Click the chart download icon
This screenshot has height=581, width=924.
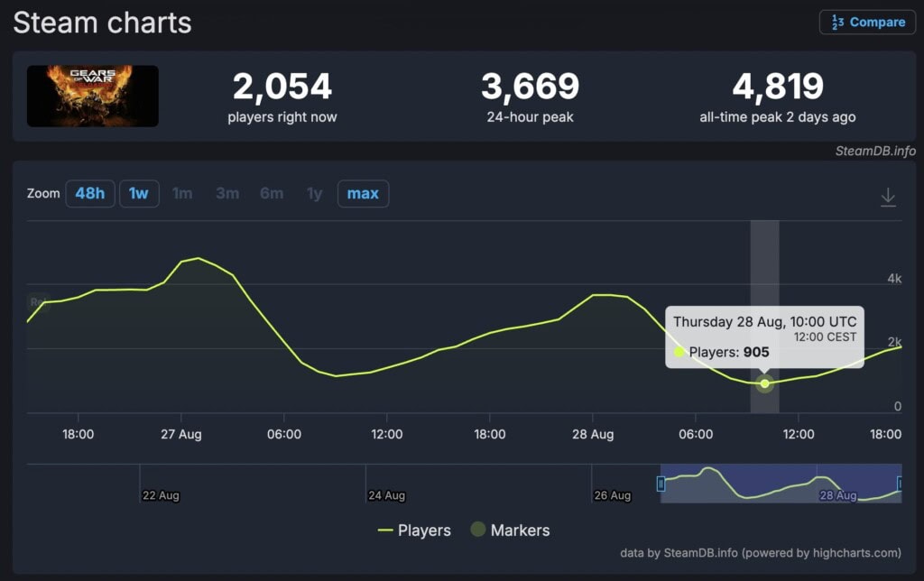click(888, 197)
